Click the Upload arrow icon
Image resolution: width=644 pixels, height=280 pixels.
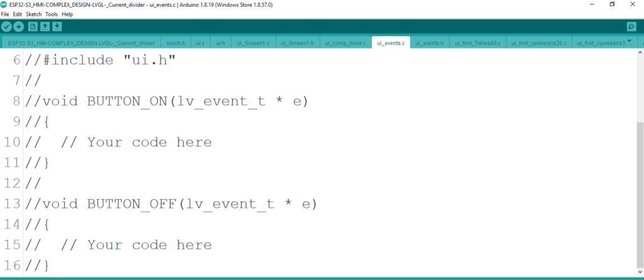click(19, 26)
